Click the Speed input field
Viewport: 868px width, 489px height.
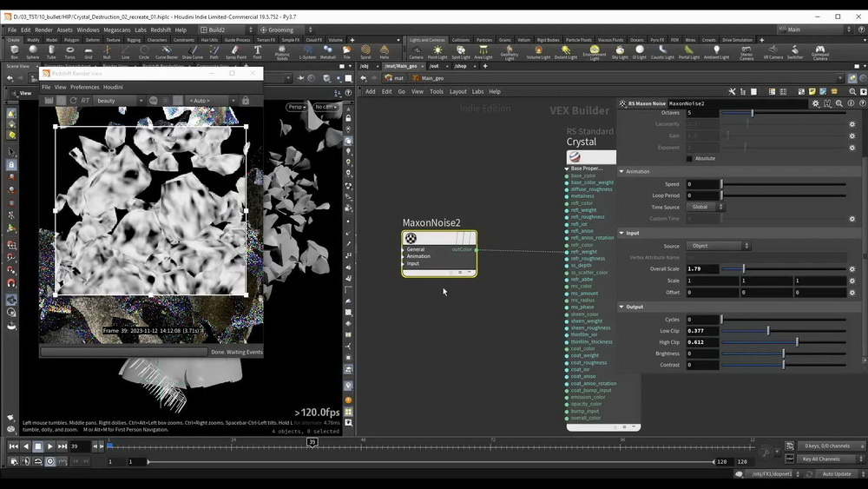(x=702, y=184)
